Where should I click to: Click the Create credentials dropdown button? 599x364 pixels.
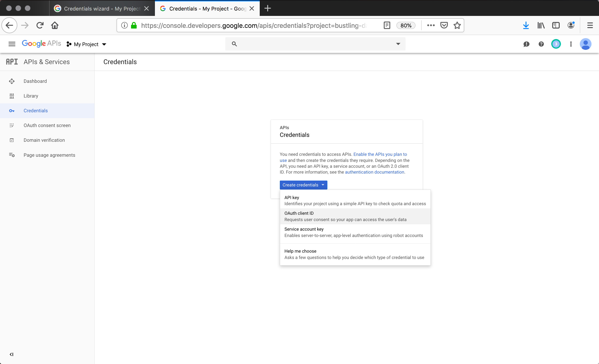point(303,185)
